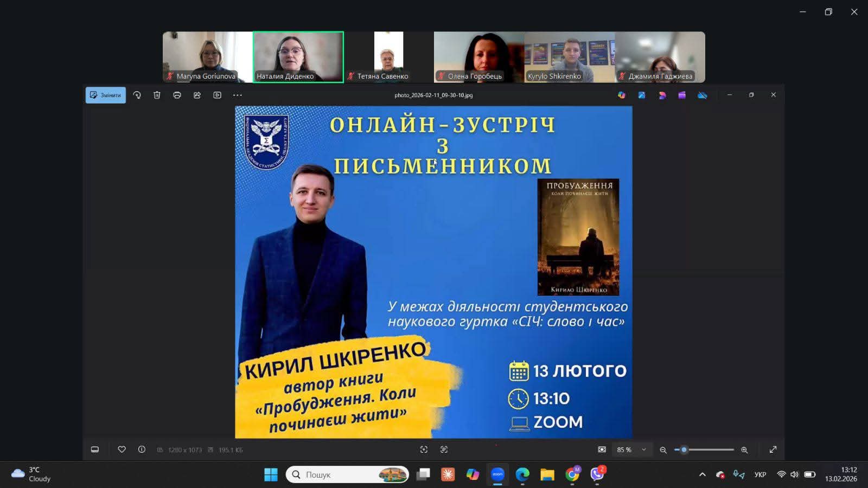Toggle the filmstrip view icon

[95, 450]
